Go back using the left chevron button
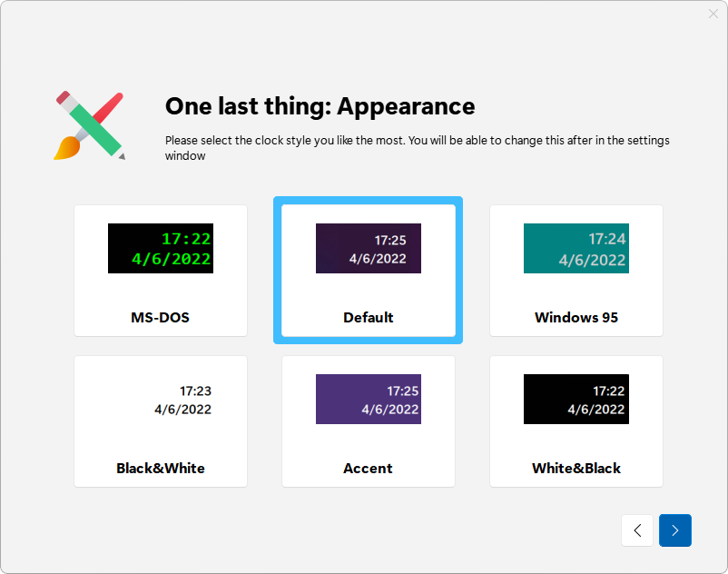This screenshot has height=574, width=728. [637, 529]
